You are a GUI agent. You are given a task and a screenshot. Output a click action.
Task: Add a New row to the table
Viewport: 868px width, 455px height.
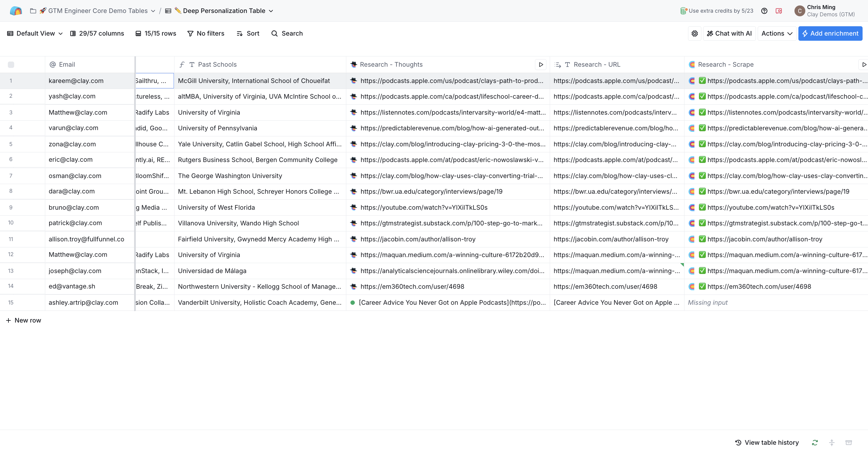(24, 320)
